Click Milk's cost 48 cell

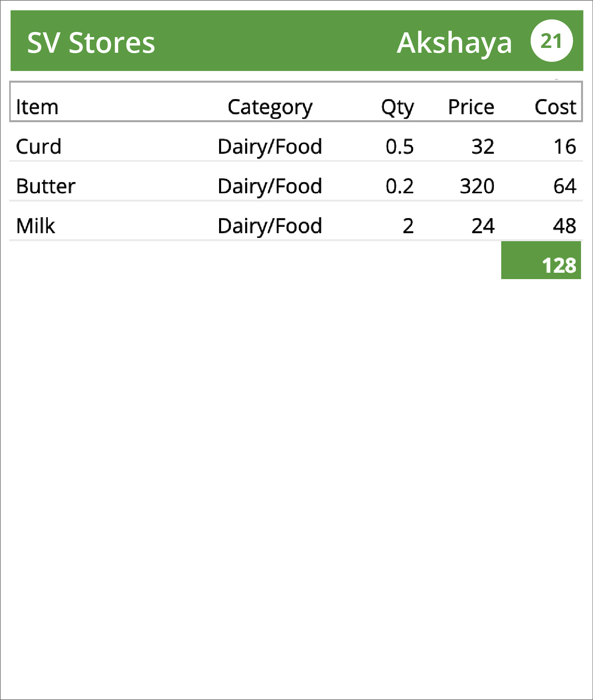[x=564, y=226]
